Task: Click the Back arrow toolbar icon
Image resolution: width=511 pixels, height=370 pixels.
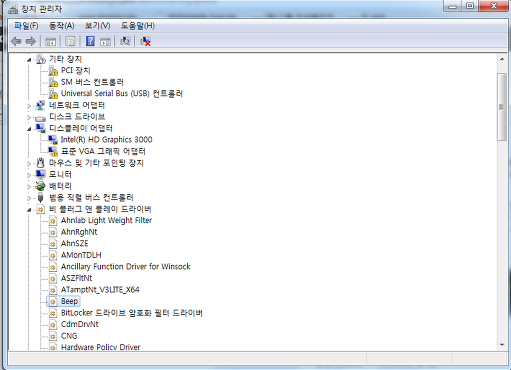Action: click(x=16, y=41)
